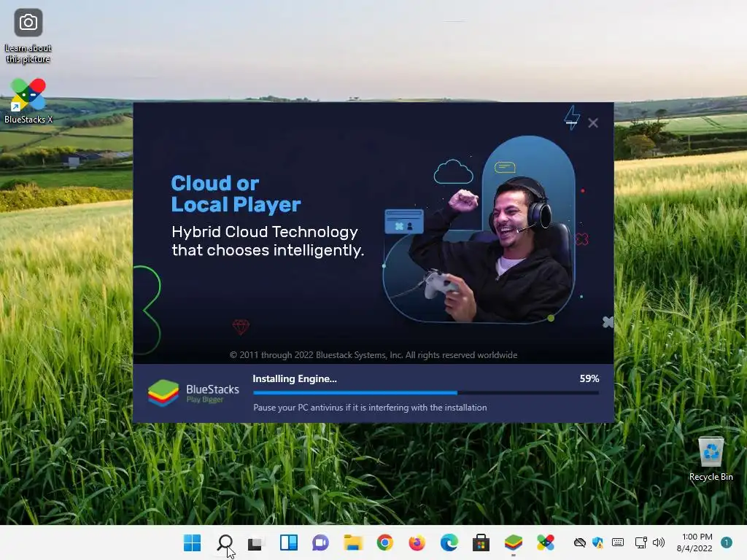This screenshot has width=747, height=560.
Task: Open clock showing 1:00 PM 8/4/2022
Action: pos(694,542)
